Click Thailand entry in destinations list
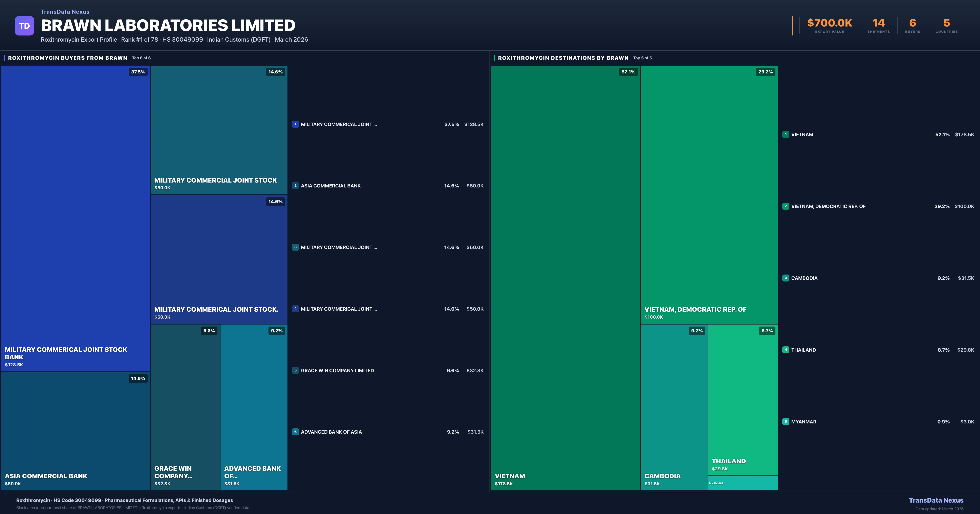980x514 pixels. click(803, 350)
